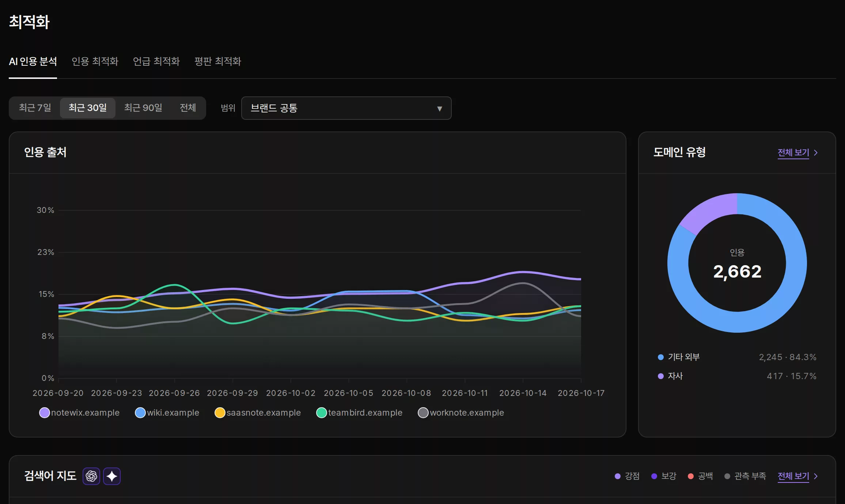Toggle wiki.example legend series
The image size is (845, 504).
167,413
